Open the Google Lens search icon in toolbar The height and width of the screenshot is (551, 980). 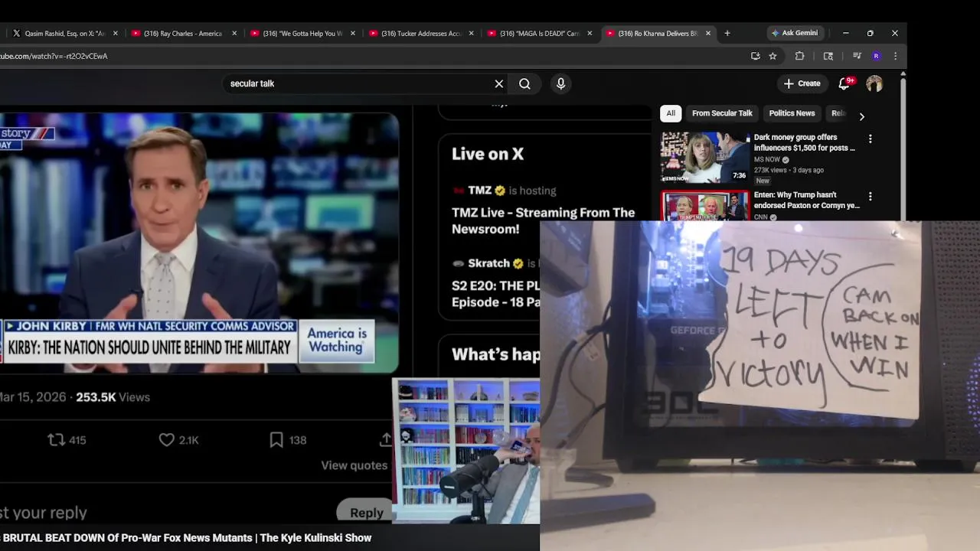[828, 56]
